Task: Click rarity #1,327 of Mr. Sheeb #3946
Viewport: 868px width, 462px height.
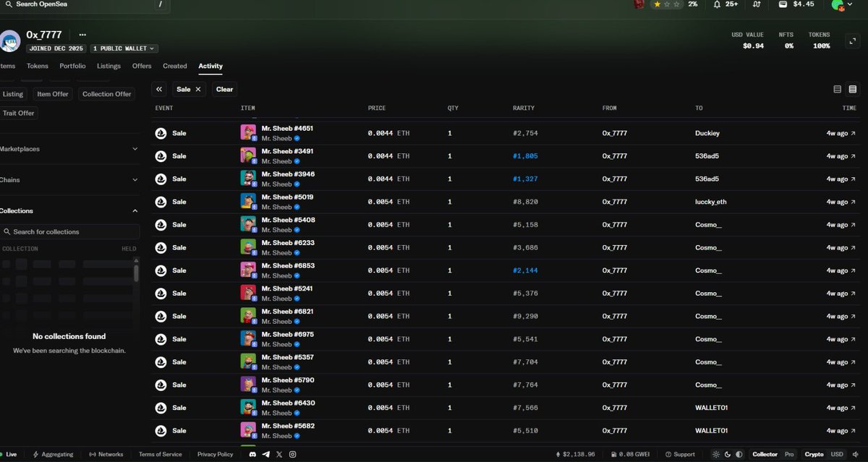Action: (x=525, y=179)
